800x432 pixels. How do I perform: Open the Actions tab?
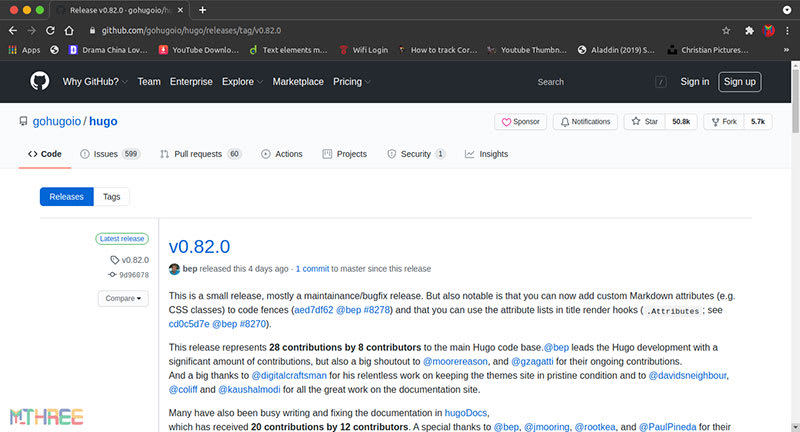282,154
